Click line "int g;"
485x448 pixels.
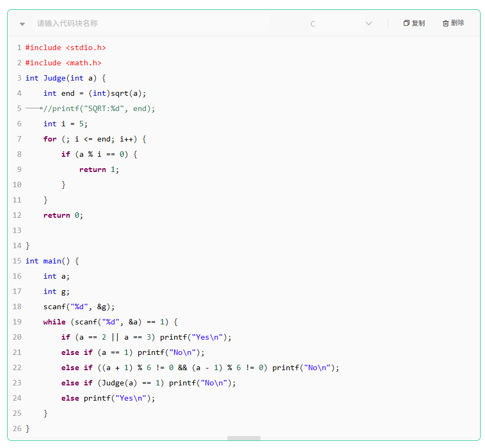pos(57,291)
